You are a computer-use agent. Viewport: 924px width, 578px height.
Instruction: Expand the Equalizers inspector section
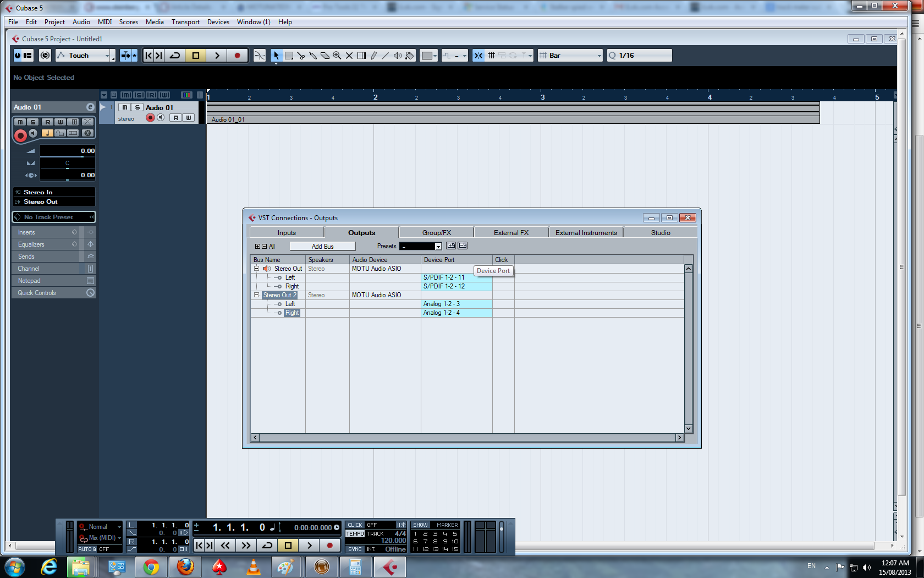point(54,244)
